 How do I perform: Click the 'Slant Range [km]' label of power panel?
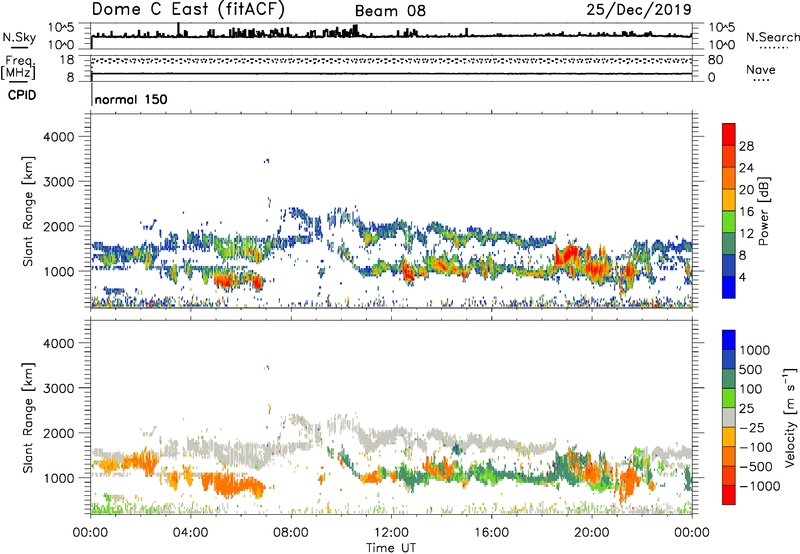pos(28,211)
